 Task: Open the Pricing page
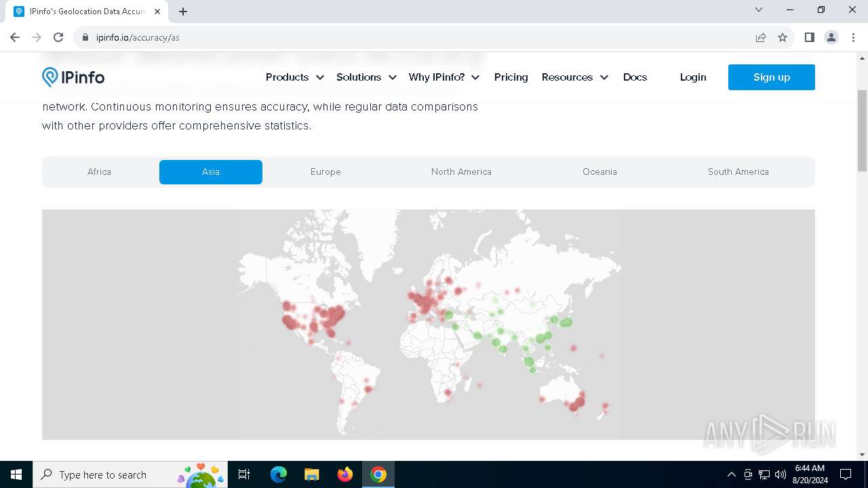(x=511, y=77)
